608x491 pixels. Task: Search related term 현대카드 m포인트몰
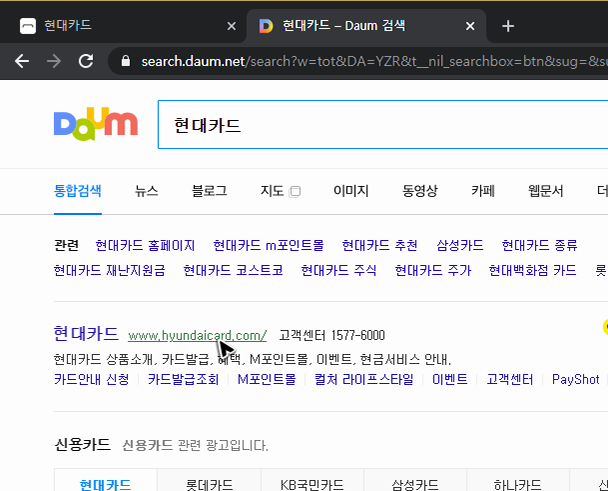coord(268,245)
